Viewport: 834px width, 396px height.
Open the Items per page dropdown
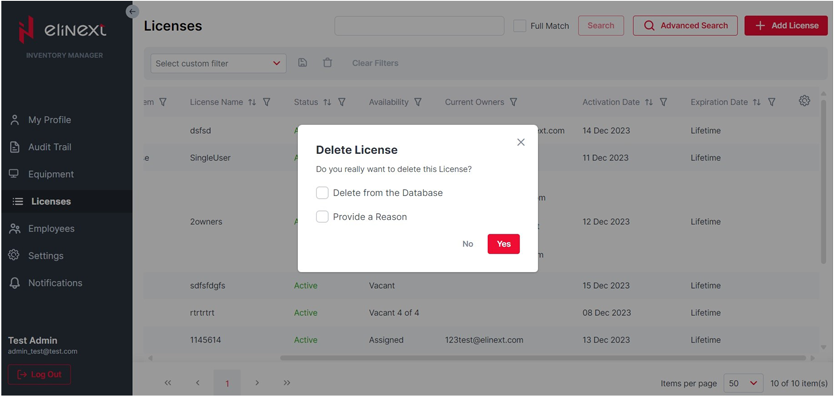(743, 383)
